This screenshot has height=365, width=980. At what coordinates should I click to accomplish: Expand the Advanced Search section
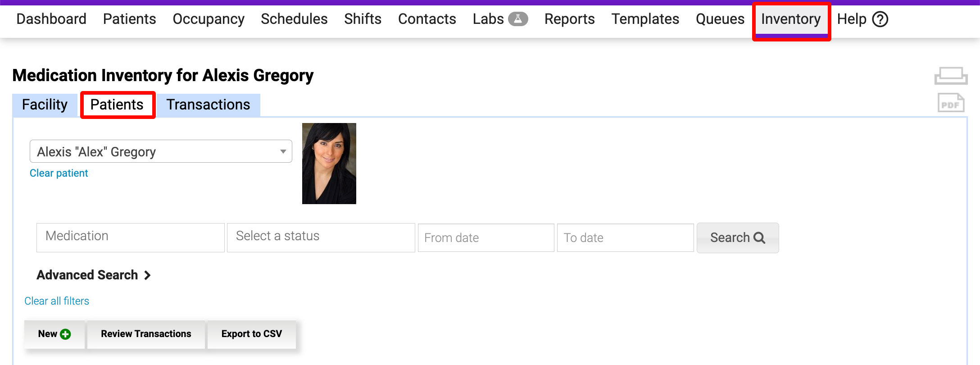[x=94, y=275]
